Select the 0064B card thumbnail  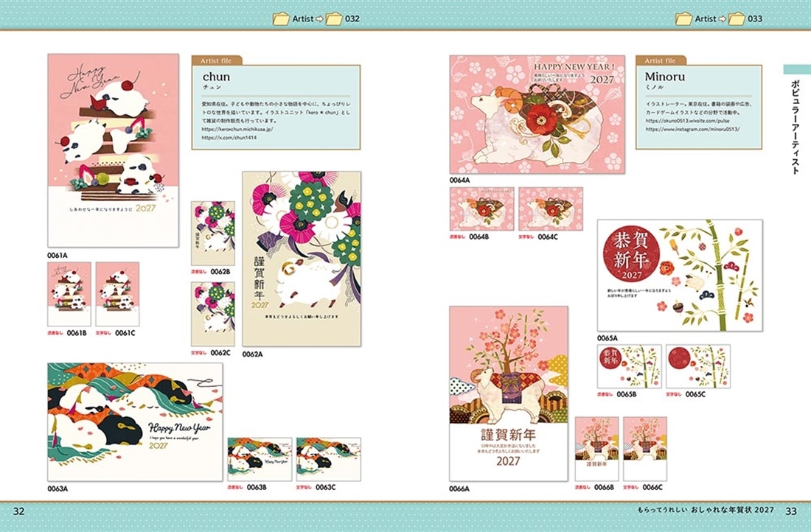click(x=482, y=209)
